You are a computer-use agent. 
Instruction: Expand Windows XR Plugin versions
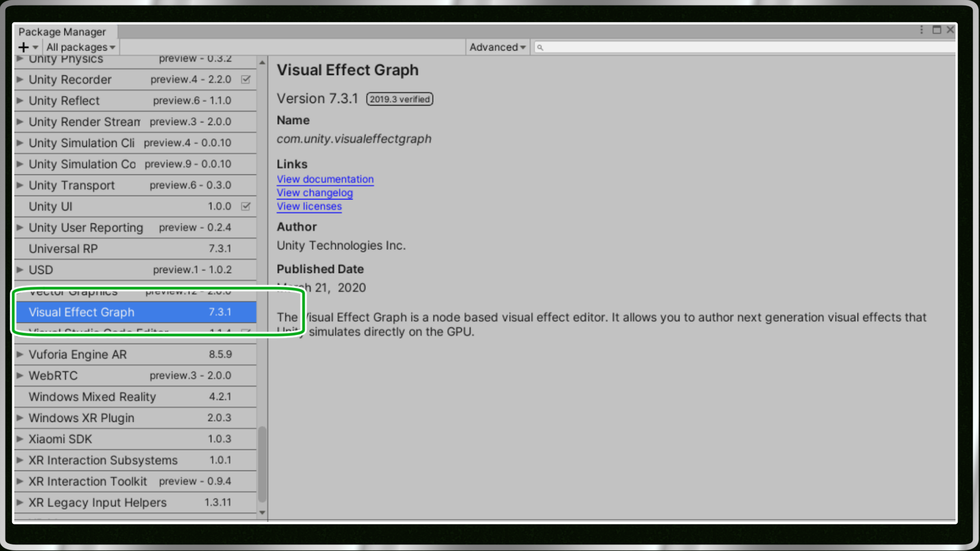click(x=20, y=418)
